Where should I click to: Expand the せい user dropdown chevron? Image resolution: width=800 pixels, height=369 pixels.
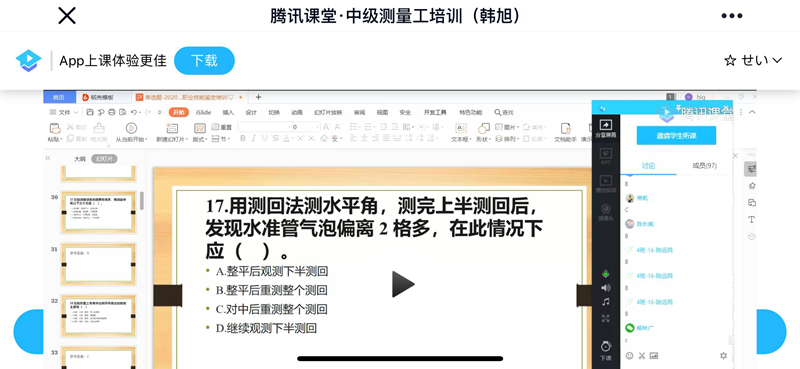tap(777, 61)
